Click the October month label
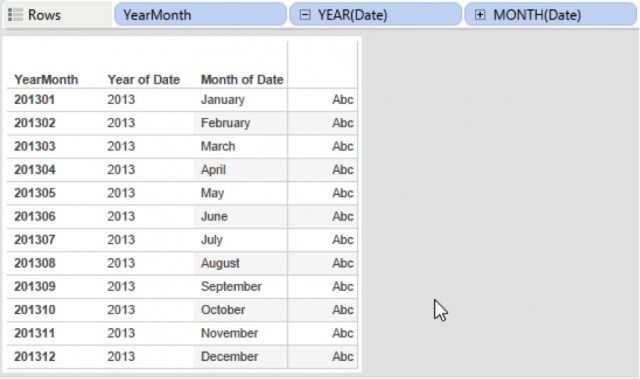 223,310
